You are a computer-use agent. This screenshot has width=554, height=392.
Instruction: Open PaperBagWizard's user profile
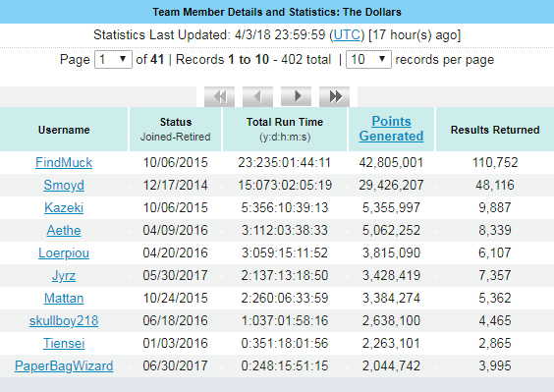tap(64, 366)
